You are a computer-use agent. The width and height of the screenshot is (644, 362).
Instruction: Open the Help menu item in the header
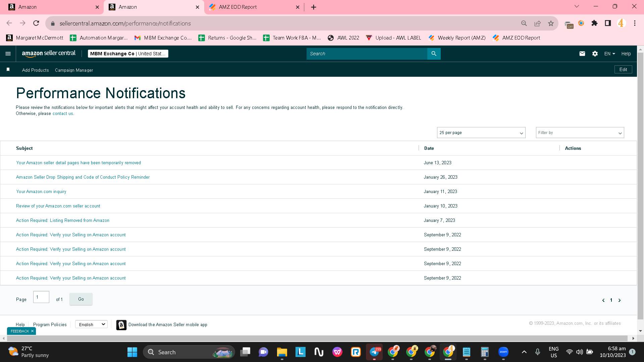coord(626,54)
